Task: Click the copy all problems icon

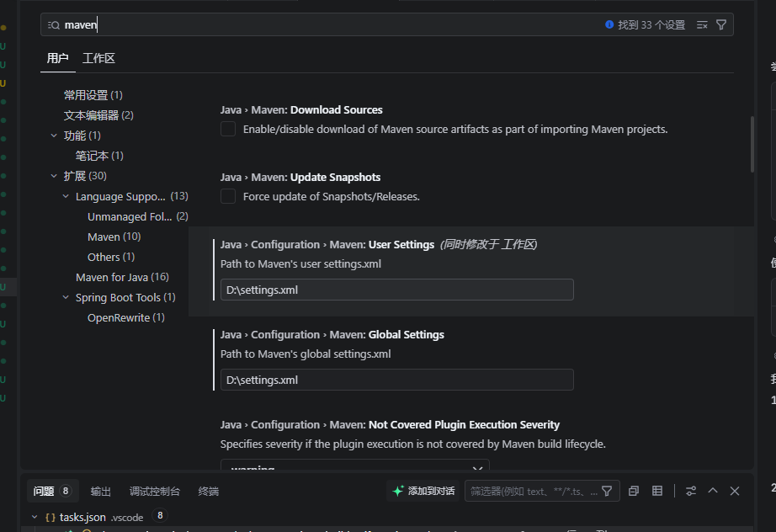Action: (633, 491)
